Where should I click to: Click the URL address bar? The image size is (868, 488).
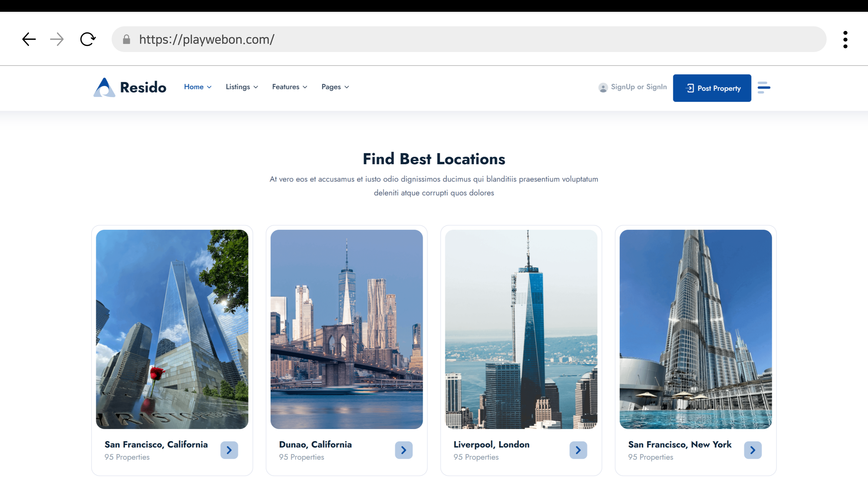472,39
